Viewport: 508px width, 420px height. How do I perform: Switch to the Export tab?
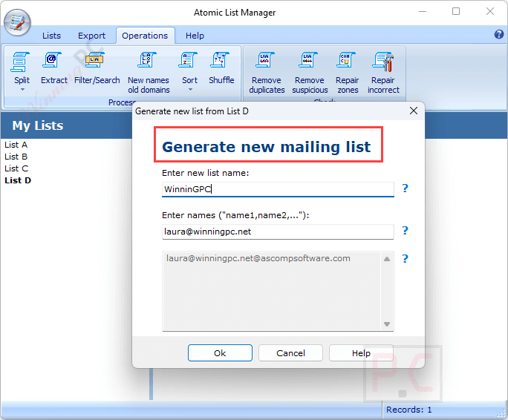pyautogui.click(x=91, y=36)
